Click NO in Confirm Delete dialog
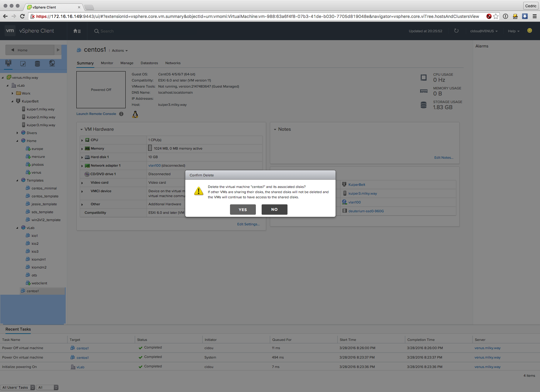Viewport: 540px width, 392px height. [x=274, y=210]
